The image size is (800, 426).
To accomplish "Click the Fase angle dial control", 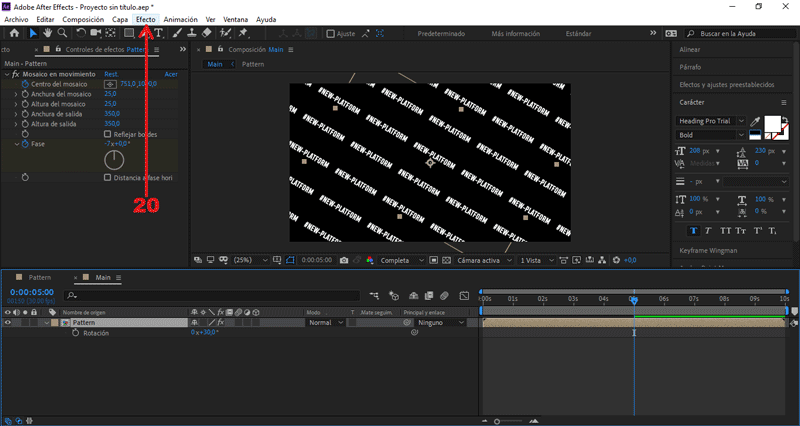I will [114, 160].
